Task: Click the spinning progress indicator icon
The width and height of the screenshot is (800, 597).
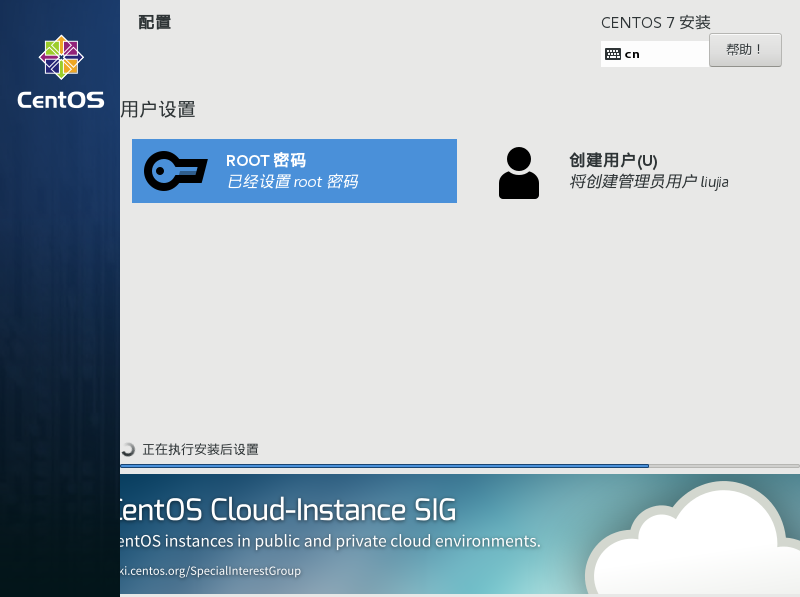Action: [128, 449]
